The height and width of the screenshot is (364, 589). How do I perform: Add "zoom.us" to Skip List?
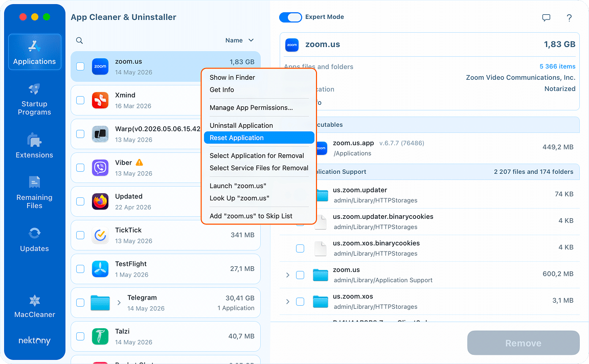click(259, 216)
